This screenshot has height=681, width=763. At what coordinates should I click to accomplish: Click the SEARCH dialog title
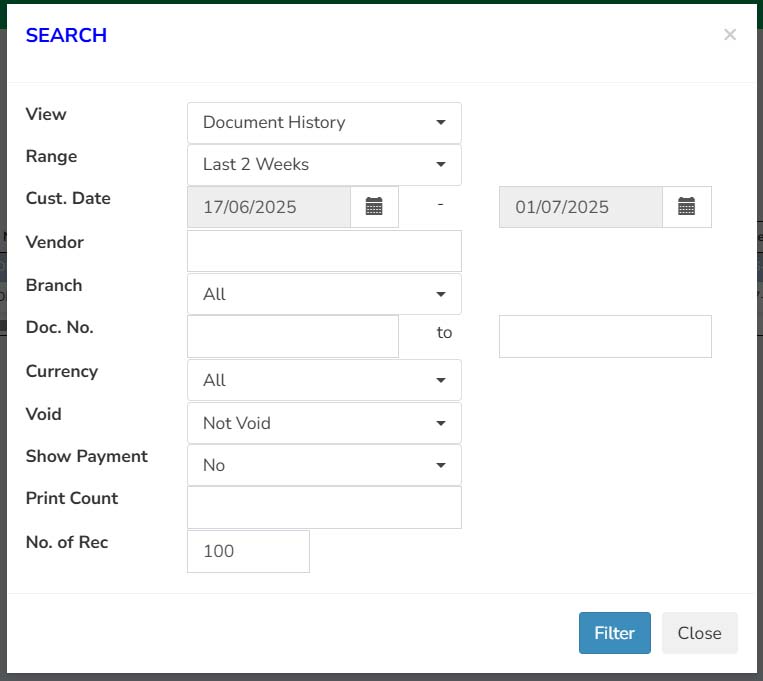(x=66, y=35)
